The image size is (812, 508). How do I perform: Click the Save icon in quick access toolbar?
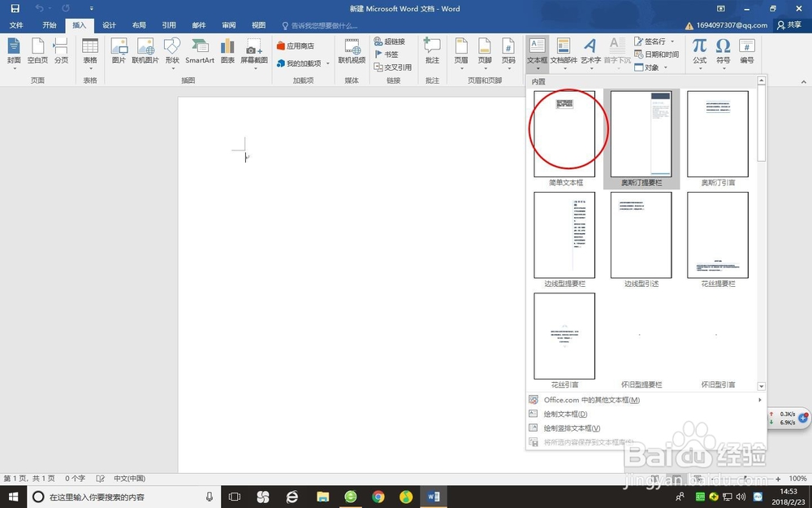[x=15, y=8]
